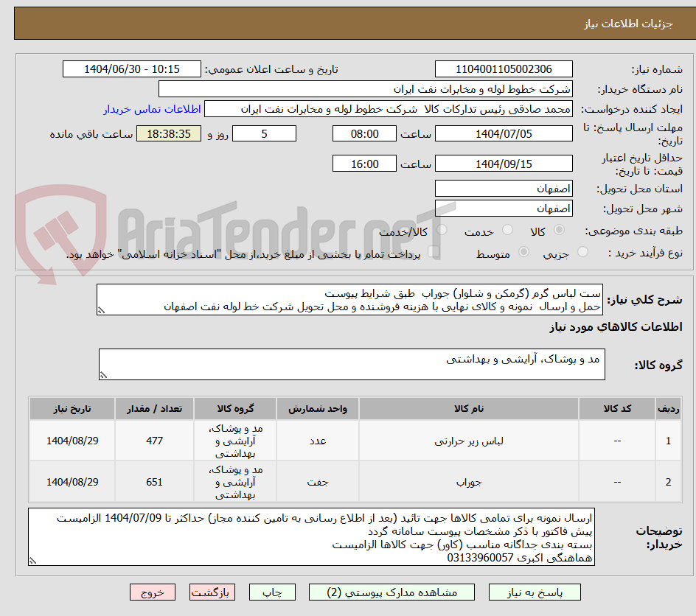Select جزیی purchase process type
Image resolution: width=696 pixels, height=616 pixels.
582,251
